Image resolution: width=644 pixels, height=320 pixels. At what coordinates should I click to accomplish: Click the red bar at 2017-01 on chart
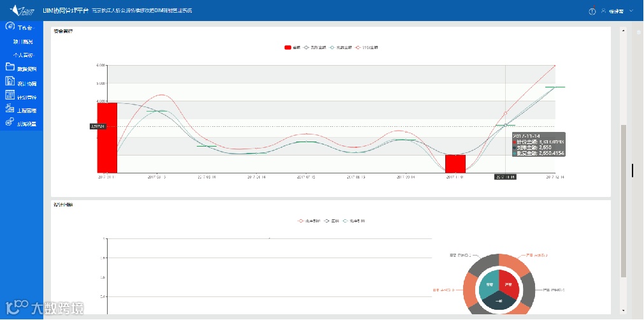click(x=107, y=138)
